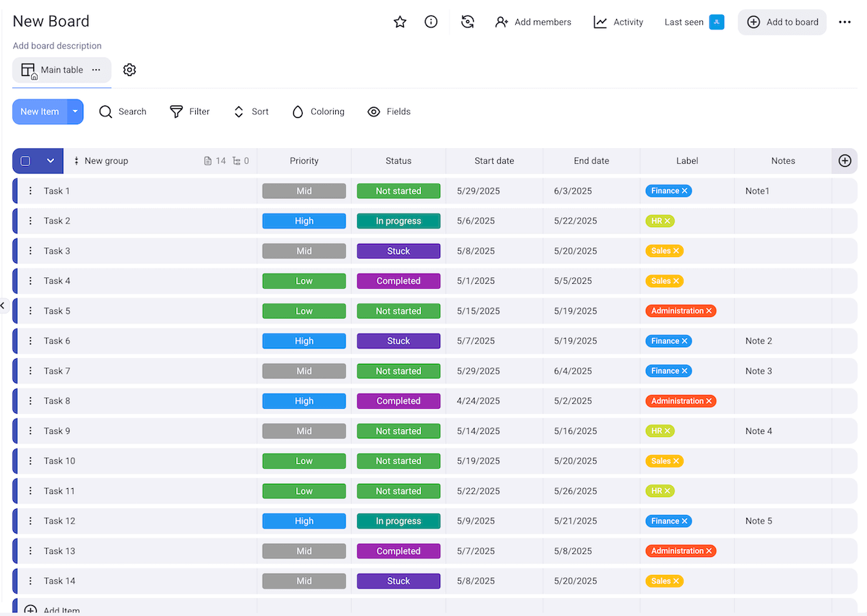
Task: Open the board settings gear
Action: tap(129, 69)
